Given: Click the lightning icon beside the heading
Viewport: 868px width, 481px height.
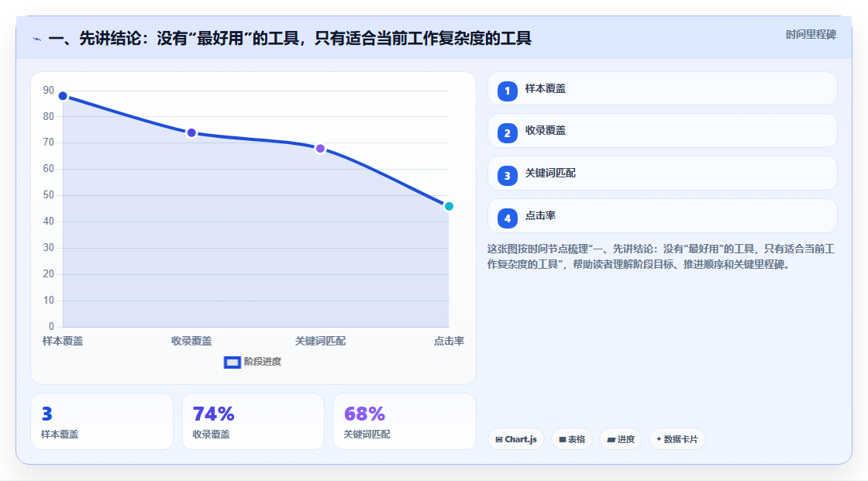Looking at the screenshot, I should point(37,40).
